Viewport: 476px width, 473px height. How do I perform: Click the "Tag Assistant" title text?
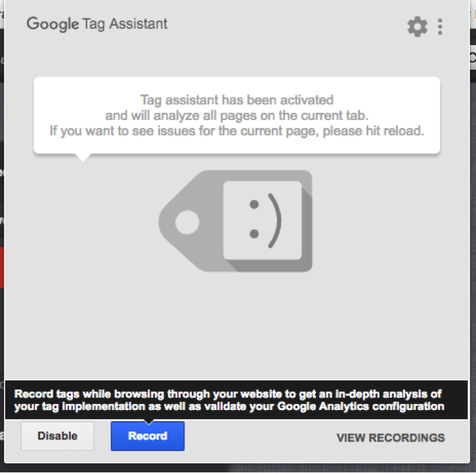(x=125, y=24)
